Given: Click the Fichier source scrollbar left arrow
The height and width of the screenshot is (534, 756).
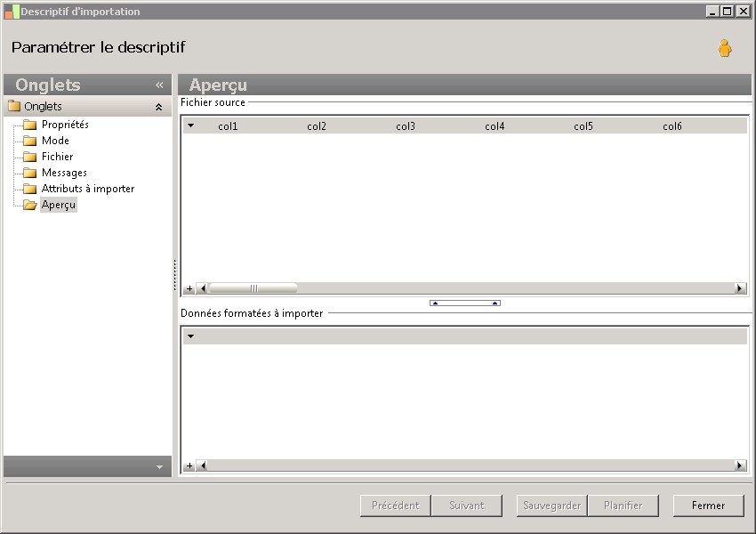Looking at the screenshot, I should [x=203, y=288].
